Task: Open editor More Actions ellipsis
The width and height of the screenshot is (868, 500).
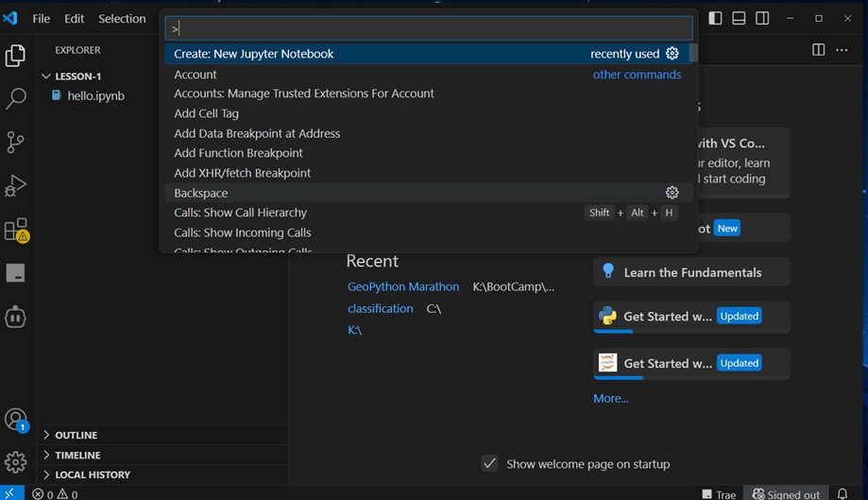Action: (842, 50)
